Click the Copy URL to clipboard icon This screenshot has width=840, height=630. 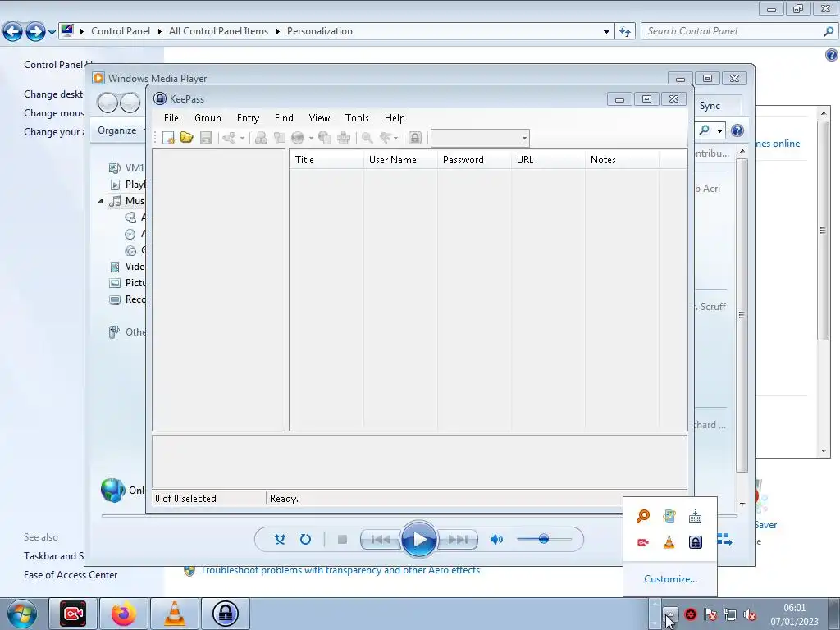click(325, 138)
